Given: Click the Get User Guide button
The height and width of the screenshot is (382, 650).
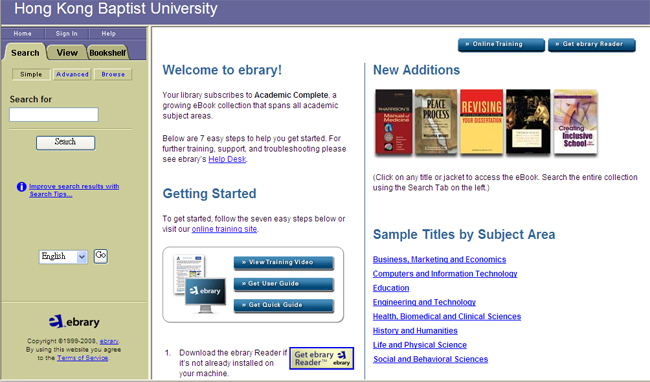Looking at the screenshot, I should (x=284, y=284).
